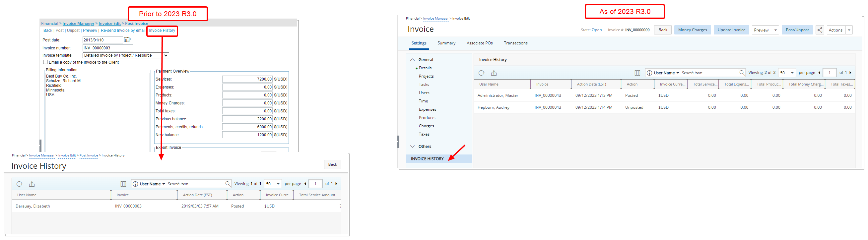The height and width of the screenshot is (240, 868).
Task: Switch to the Associate POs tab
Action: click(x=480, y=43)
